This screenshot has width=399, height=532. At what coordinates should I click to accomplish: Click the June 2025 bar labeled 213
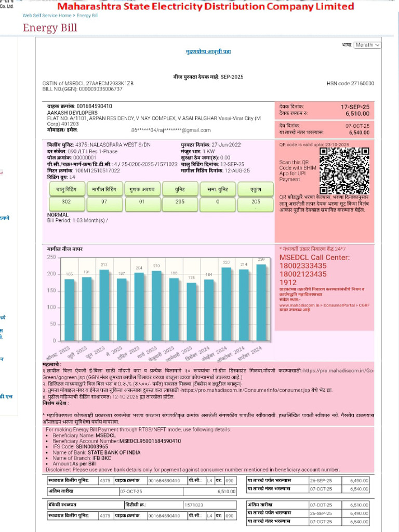[104, 305]
